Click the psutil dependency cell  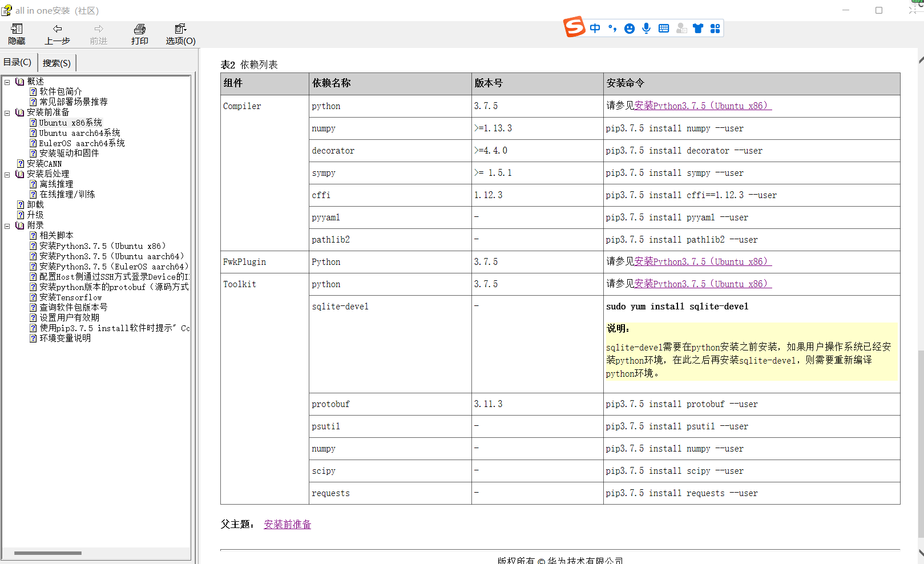390,426
